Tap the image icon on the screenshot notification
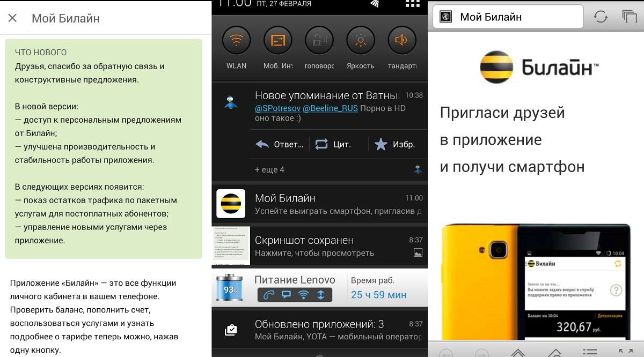 [x=418, y=252]
